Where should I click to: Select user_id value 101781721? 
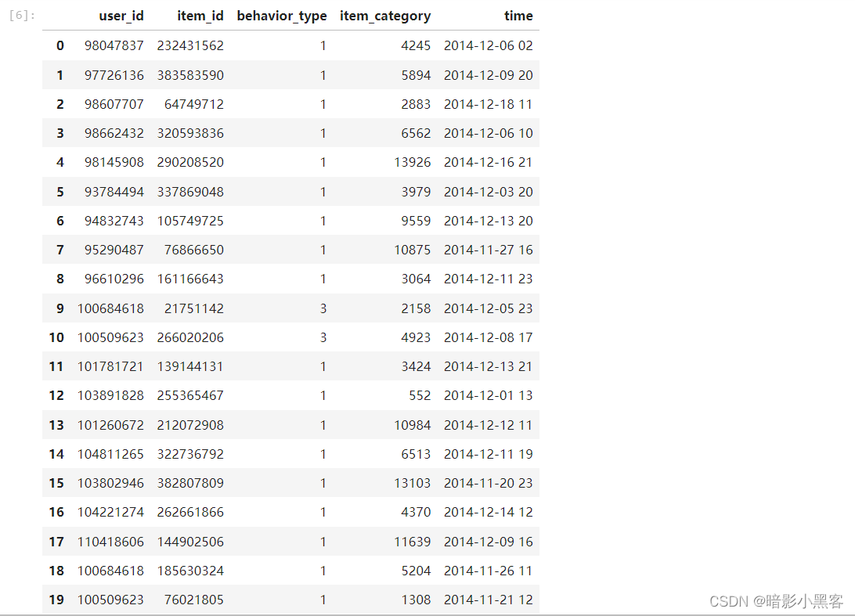[110, 366]
